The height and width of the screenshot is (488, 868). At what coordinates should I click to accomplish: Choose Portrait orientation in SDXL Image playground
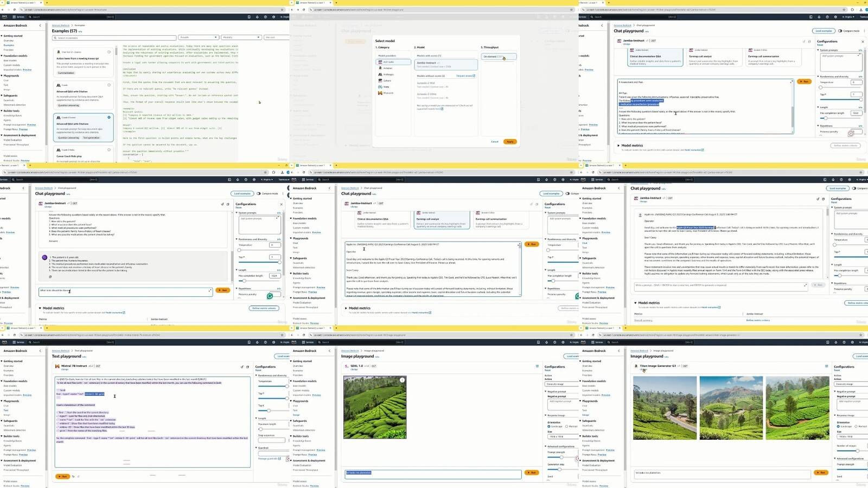pyautogui.click(x=567, y=427)
